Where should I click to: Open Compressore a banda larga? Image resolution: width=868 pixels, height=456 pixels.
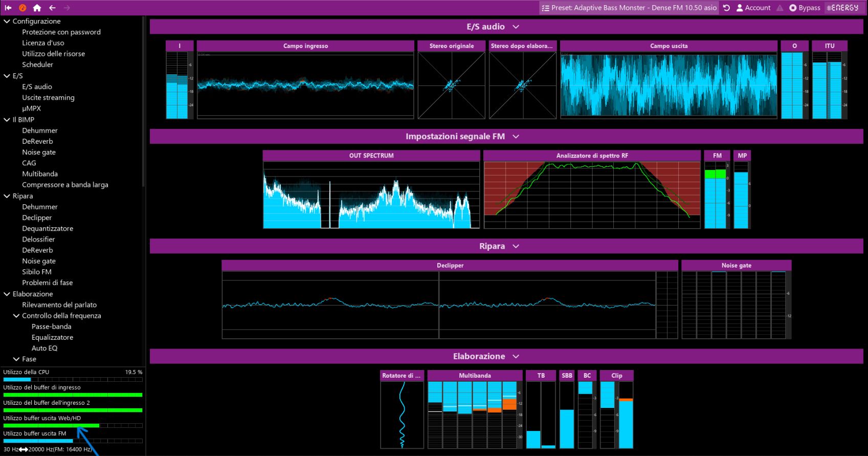pos(65,185)
